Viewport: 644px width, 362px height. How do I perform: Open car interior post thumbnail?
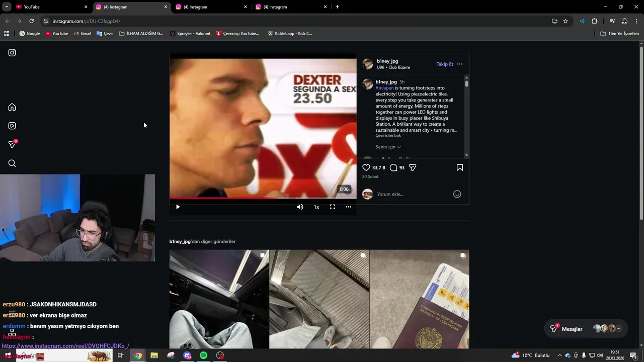pos(219,299)
